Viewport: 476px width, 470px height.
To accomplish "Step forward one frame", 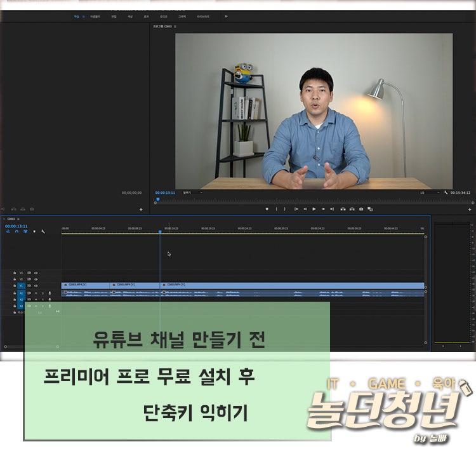I will 323,209.
